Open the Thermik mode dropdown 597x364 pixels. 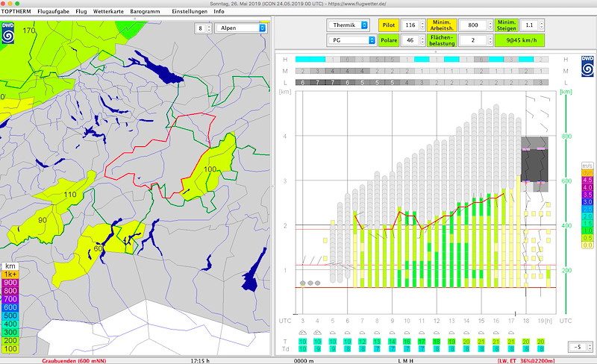click(x=348, y=25)
